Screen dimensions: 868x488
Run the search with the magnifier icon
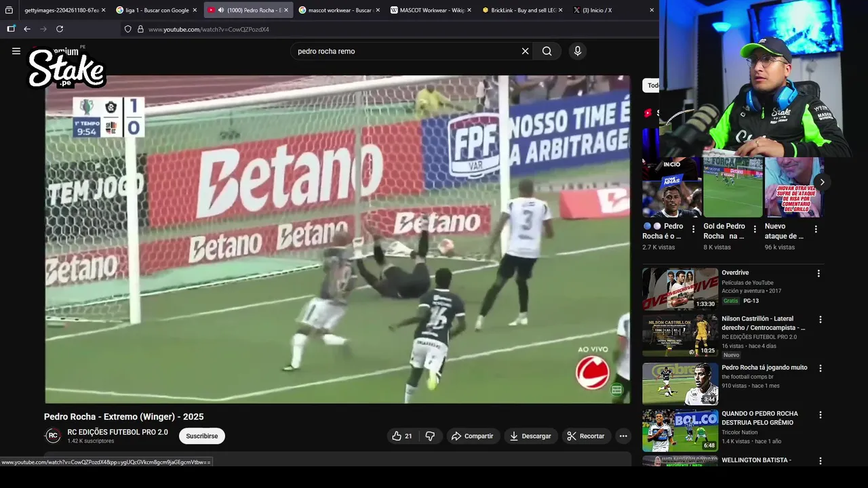pyautogui.click(x=547, y=51)
